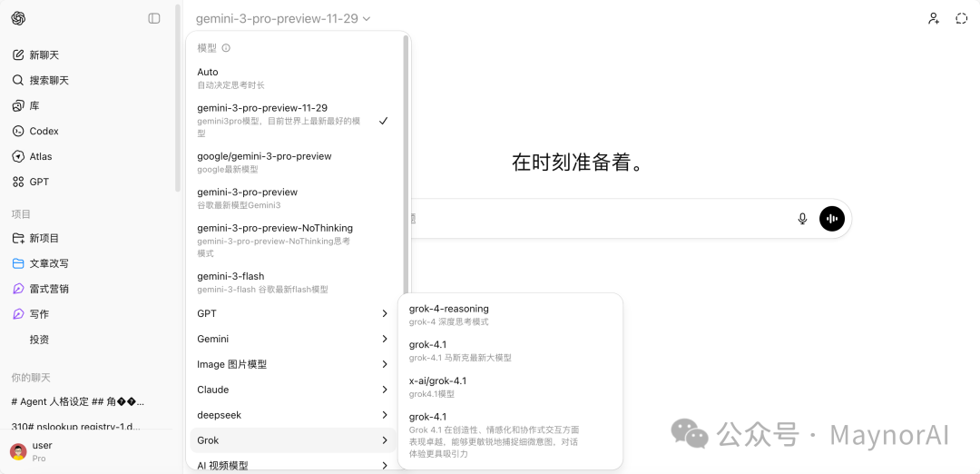This screenshot has height=474, width=980.
Task: Open the model selector dropdown in header
Action: [x=283, y=19]
